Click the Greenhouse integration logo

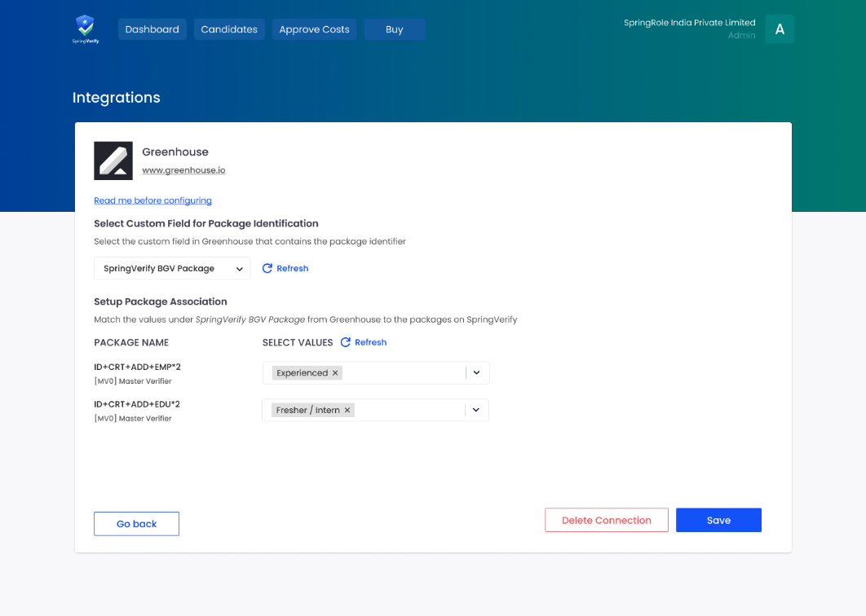[x=113, y=161]
